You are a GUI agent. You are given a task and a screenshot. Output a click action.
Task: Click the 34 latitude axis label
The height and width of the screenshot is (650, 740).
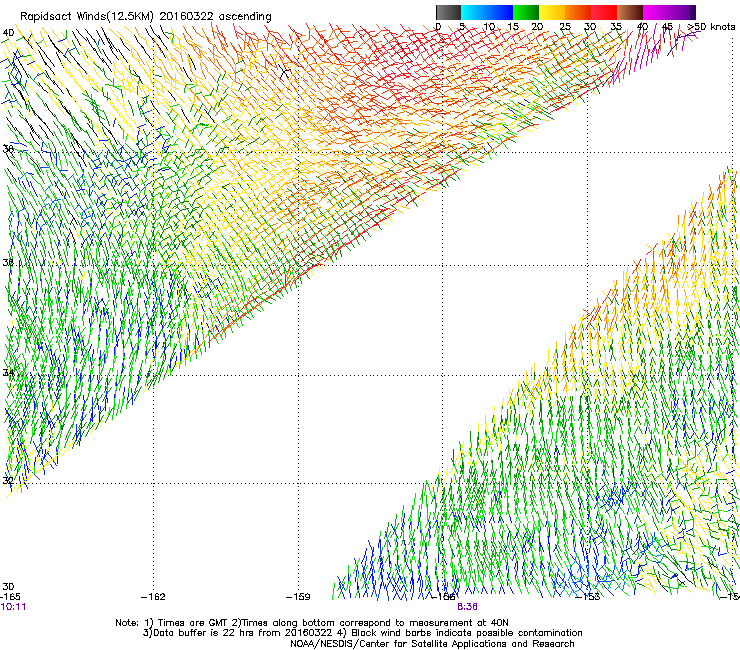8,373
